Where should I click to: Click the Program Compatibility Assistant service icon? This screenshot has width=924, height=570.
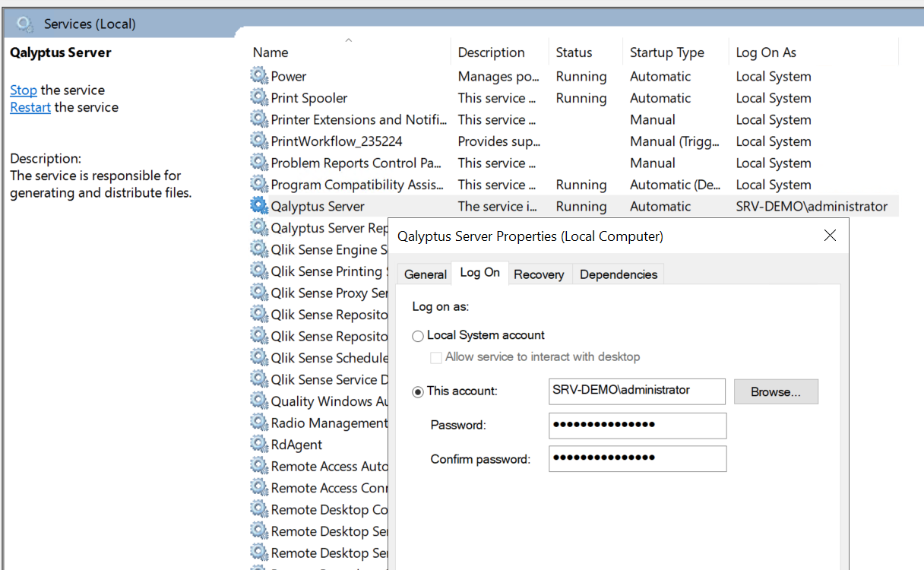click(259, 185)
